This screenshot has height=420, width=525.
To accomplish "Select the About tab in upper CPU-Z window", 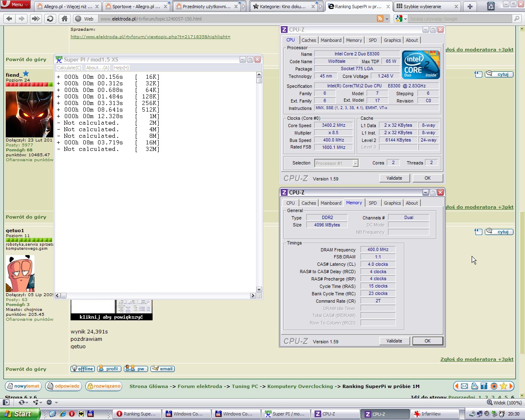I will click(412, 40).
